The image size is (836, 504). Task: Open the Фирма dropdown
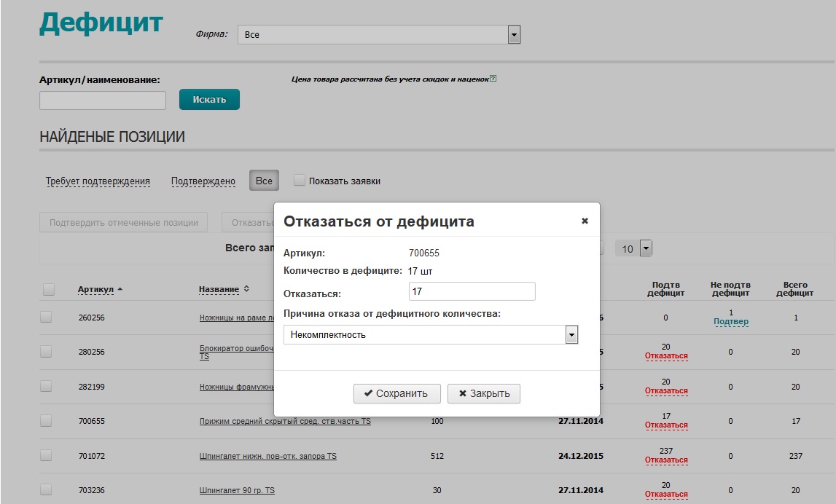514,35
